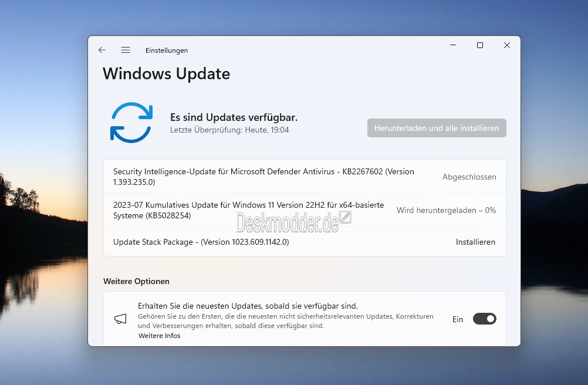Open the Weitere Infos link
Screen dimensions: 588x385
tap(160, 336)
